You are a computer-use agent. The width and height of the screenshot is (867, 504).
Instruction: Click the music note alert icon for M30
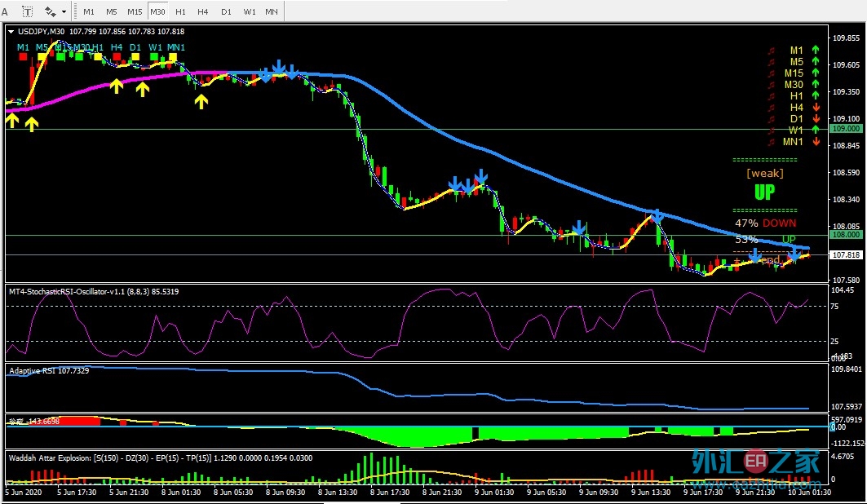coord(772,85)
